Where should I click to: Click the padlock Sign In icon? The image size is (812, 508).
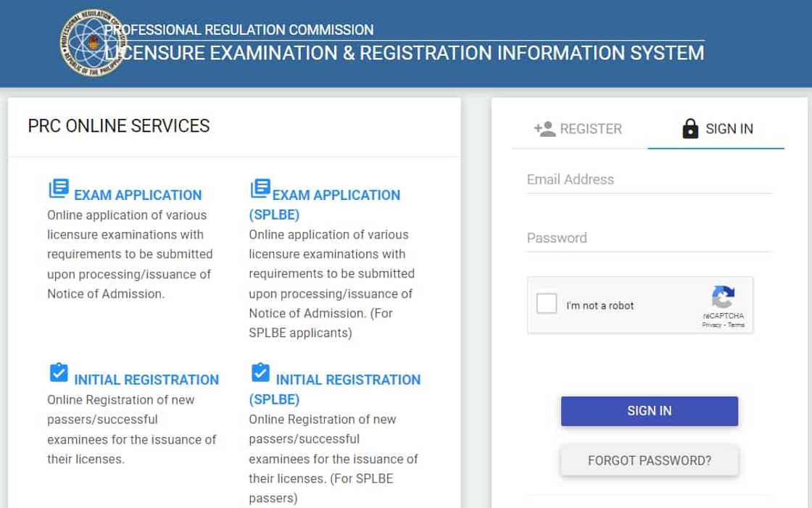690,129
